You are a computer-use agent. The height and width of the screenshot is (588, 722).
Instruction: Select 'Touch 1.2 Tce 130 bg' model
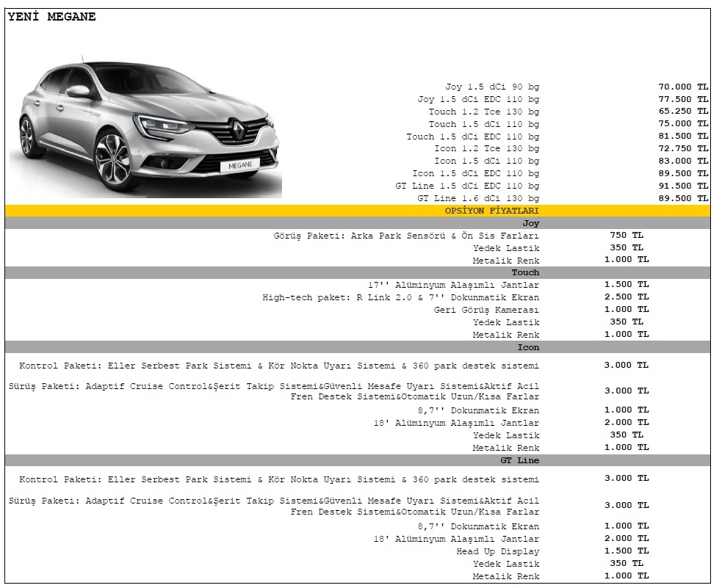(484, 112)
